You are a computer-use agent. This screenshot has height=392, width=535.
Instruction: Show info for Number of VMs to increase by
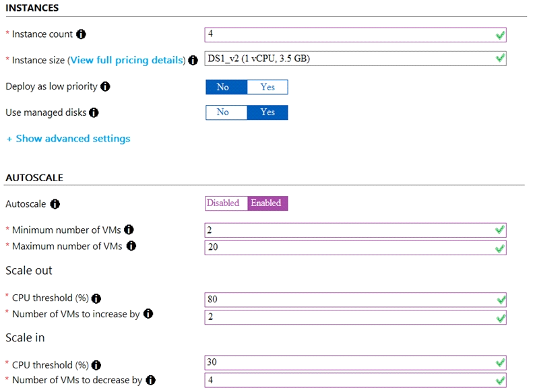coord(148,313)
